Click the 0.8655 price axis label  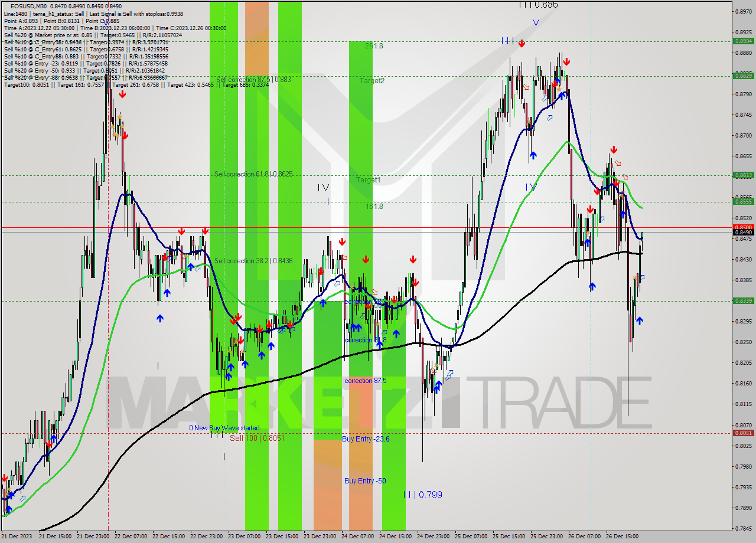742,156
